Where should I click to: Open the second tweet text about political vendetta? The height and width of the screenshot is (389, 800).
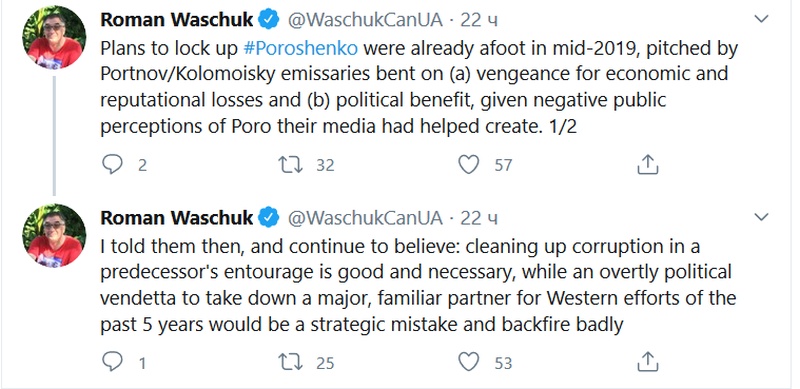click(x=418, y=285)
